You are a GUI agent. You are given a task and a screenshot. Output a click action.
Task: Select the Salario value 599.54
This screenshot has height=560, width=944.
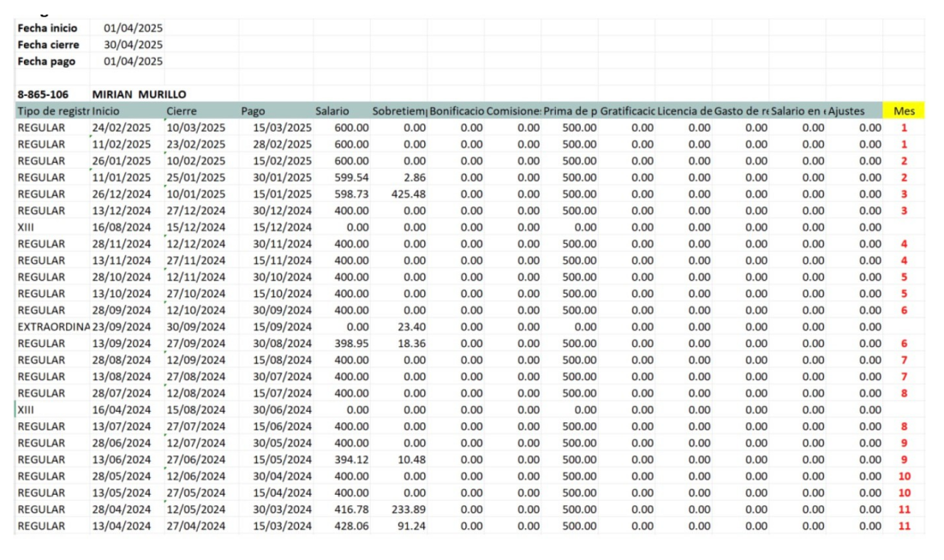[x=351, y=177]
